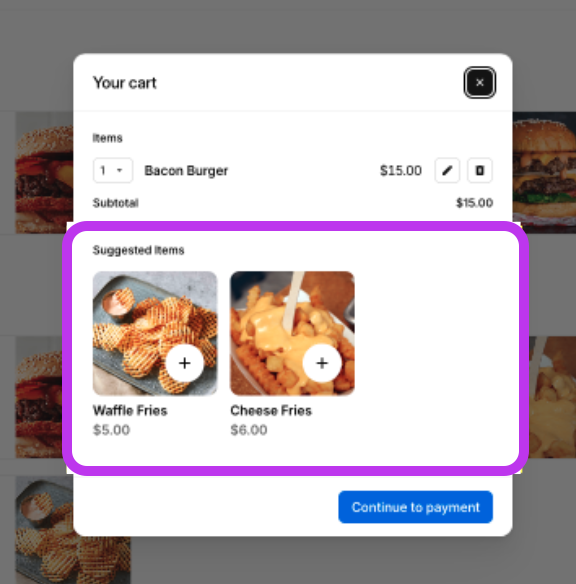
Task: Click the $5.00 price under Waffle Fries
Action: coord(111,430)
